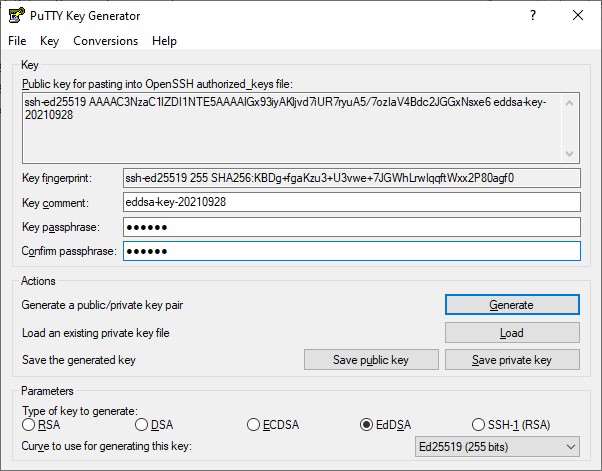The image size is (602, 471).
Task: Click 'Type of key to generate:' label
Action: [80, 411]
